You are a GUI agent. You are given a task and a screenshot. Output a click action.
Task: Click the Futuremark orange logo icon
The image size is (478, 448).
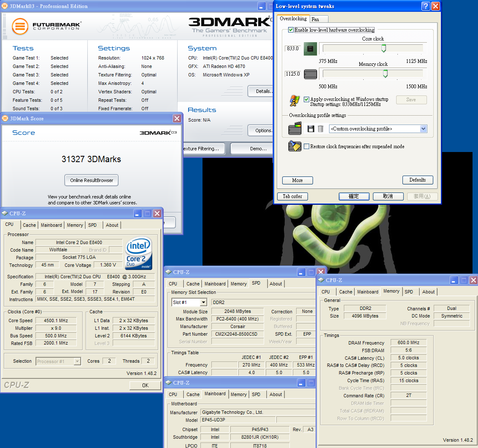[x=20, y=26]
